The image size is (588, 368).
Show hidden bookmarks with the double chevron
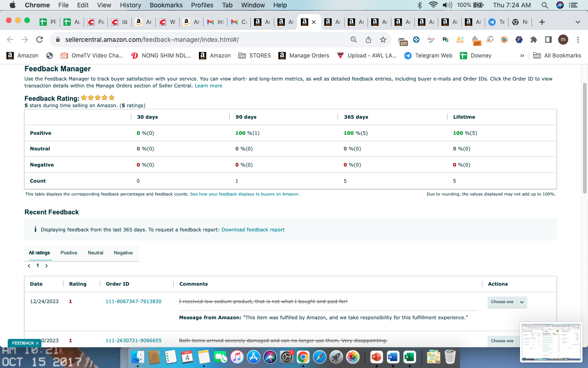pyautogui.click(x=522, y=55)
